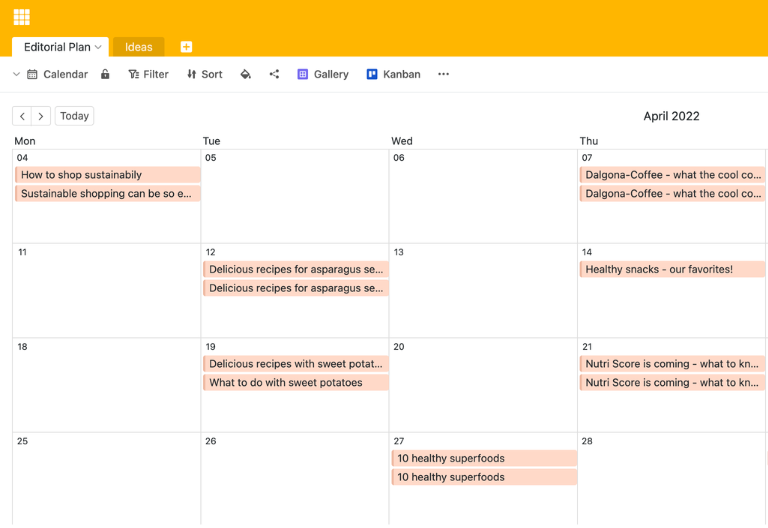Open the app grid launcher icon
This screenshot has width=768, height=528.
tap(22, 17)
